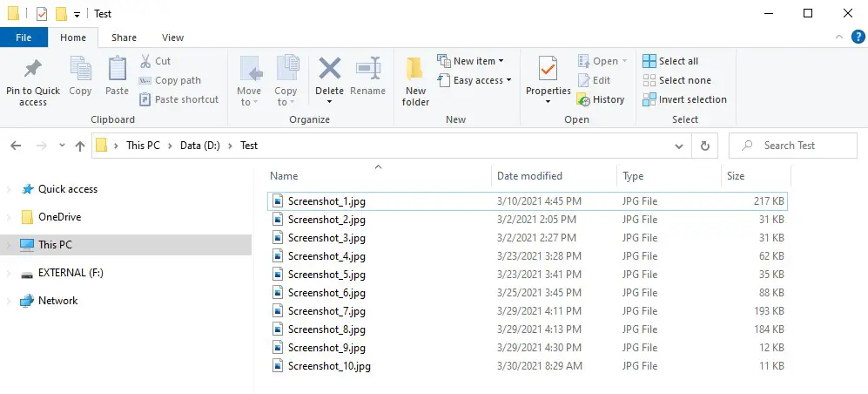
Task: Click the History icon
Action: coord(583,99)
